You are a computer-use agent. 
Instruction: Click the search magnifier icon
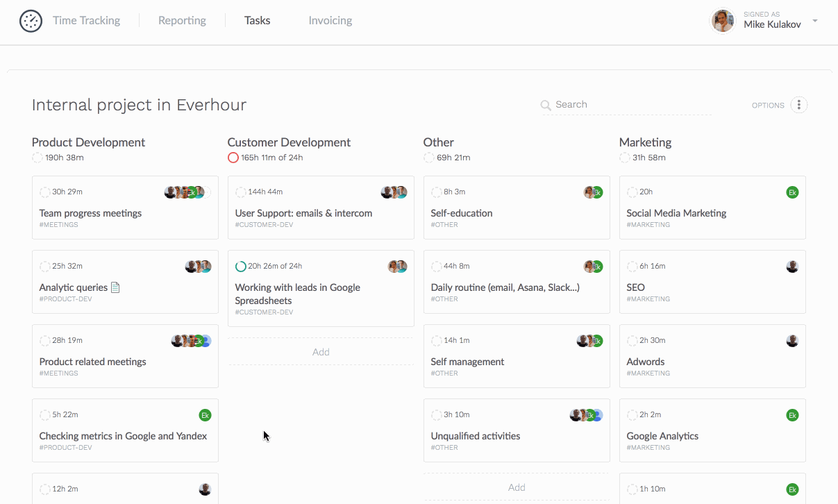tap(546, 105)
